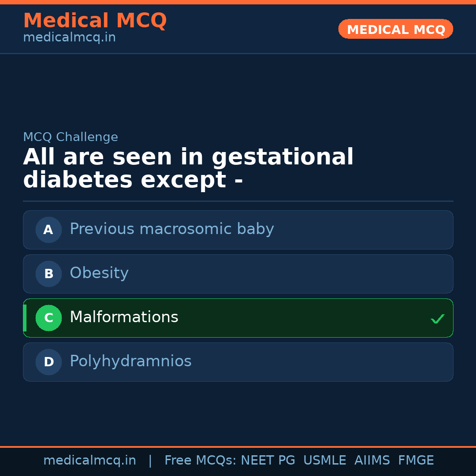Click the orange 'Medical MCQ' header title
Viewport: 476px width, 476px height.
(95, 21)
